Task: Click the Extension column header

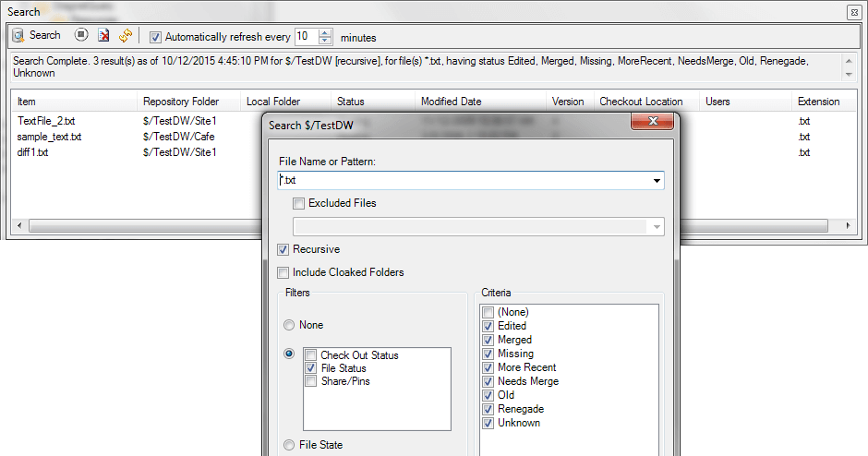Action: (x=818, y=102)
